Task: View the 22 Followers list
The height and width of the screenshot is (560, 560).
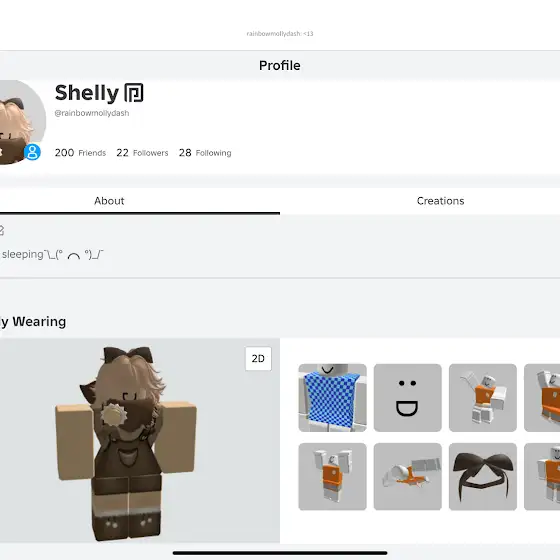Action: (142, 153)
